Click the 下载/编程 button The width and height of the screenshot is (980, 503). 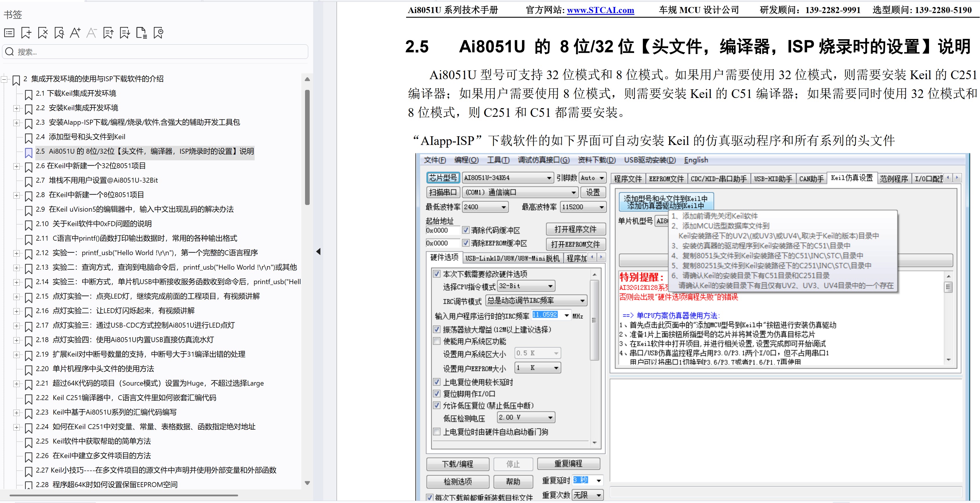(x=458, y=464)
